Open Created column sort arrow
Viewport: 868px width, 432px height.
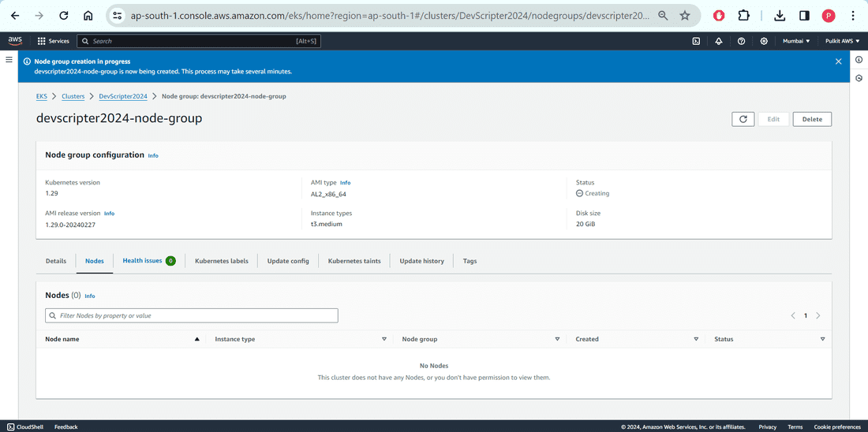pyautogui.click(x=696, y=339)
